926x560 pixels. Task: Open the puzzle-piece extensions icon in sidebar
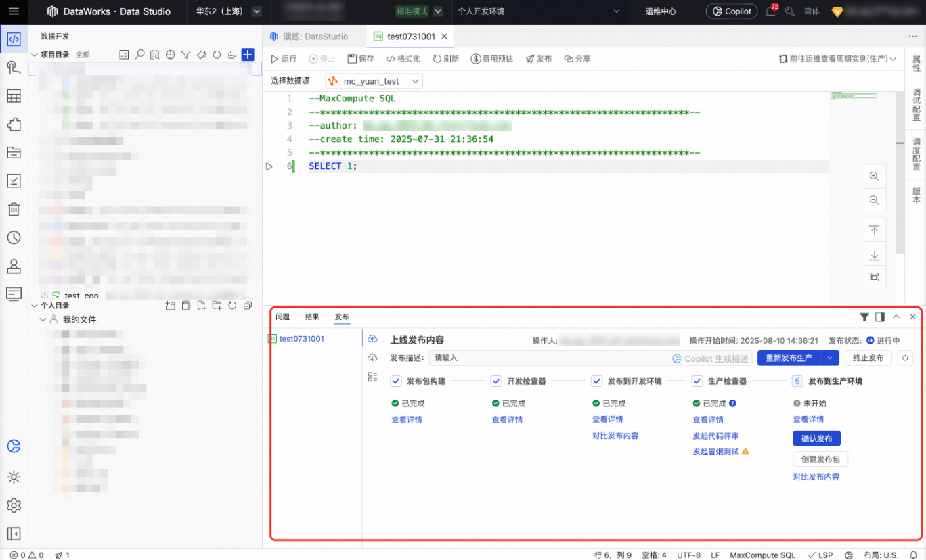point(14,124)
